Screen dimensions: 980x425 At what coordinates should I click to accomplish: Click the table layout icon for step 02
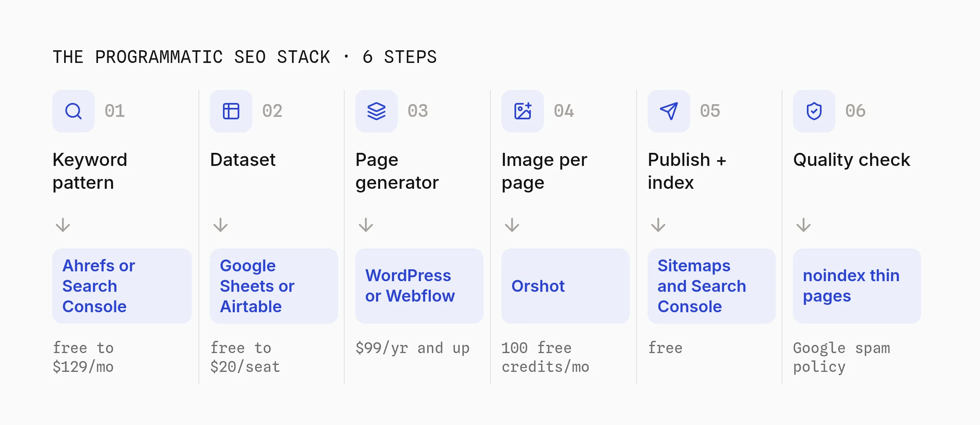[231, 111]
